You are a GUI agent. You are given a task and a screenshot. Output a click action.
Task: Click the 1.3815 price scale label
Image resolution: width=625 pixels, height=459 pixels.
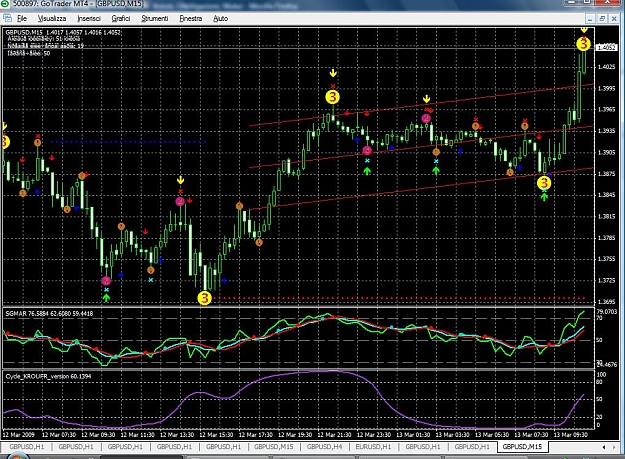pyautogui.click(x=606, y=216)
